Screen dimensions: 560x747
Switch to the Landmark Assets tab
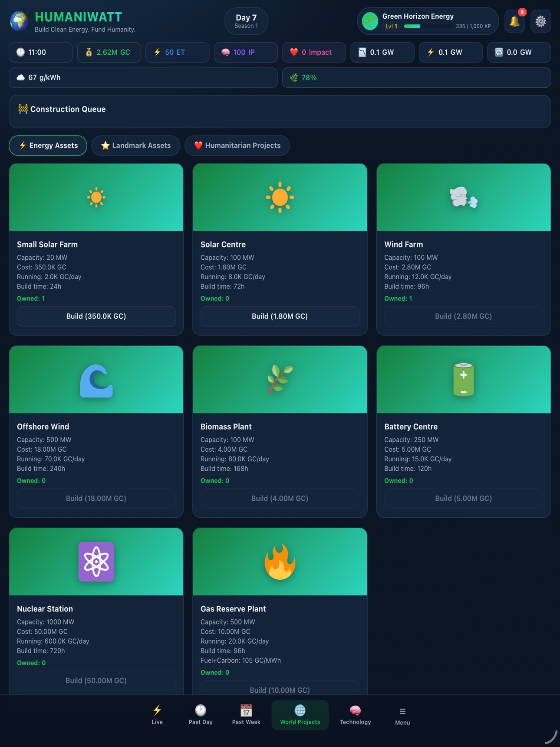tap(136, 145)
